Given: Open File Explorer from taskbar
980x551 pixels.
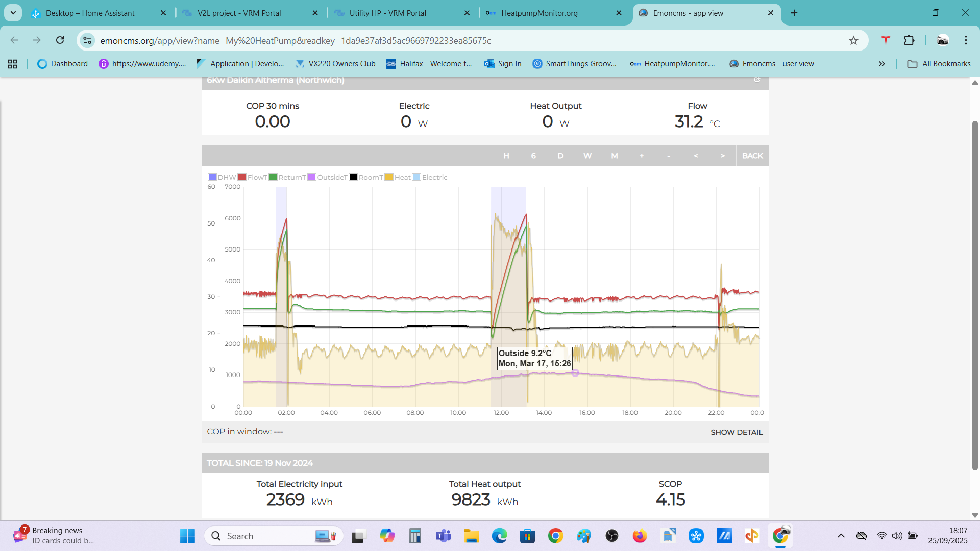Looking at the screenshot, I should tap(471, 536).
